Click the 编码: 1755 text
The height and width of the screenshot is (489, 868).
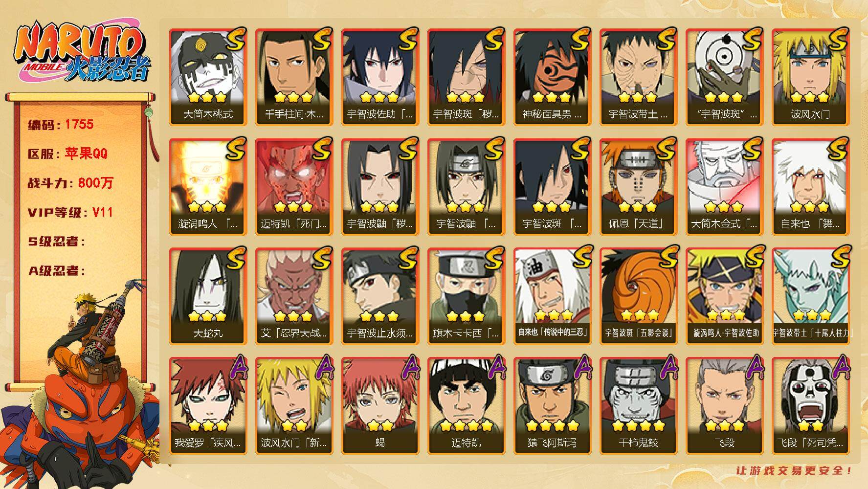[x=61, y=125]
